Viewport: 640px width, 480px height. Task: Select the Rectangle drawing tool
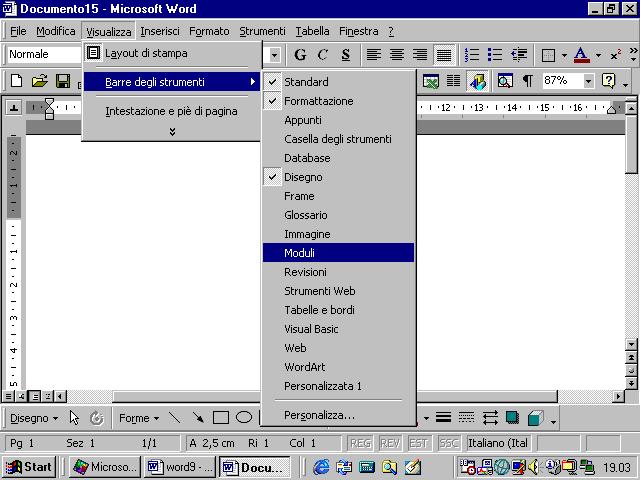pos(221,418)
